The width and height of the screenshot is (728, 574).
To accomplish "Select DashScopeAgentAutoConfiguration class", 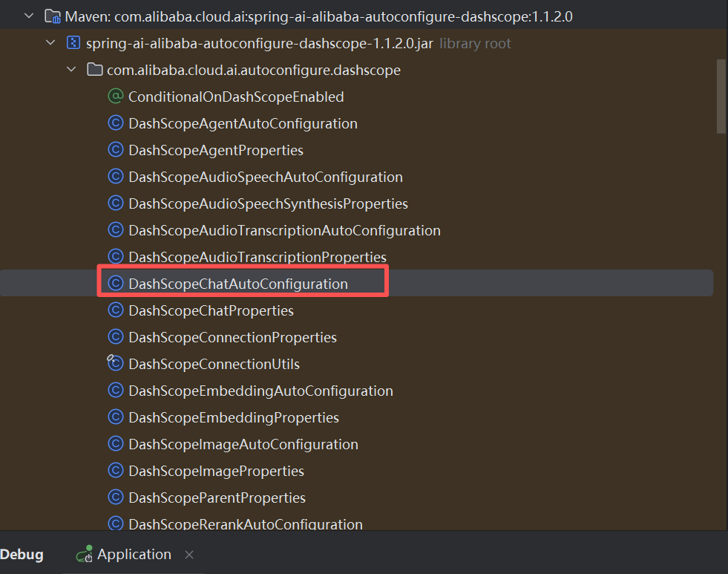I will pyautogui.click(x=243, y=123).
